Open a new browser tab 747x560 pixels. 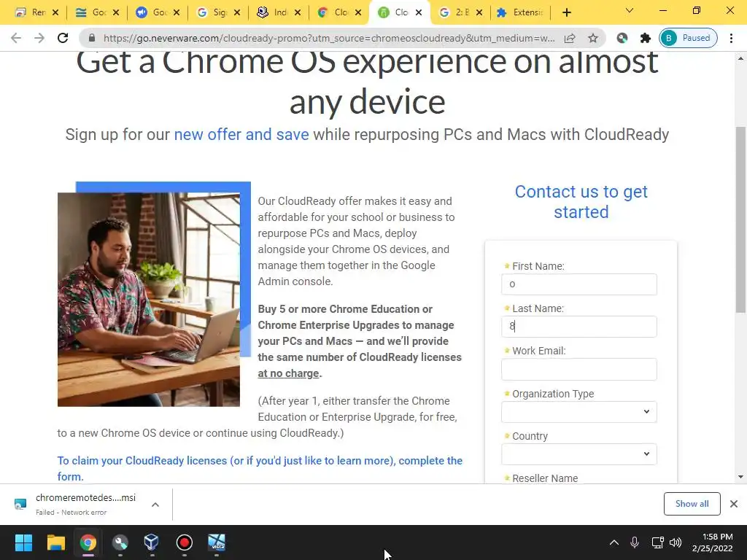[x=566, y=12]
